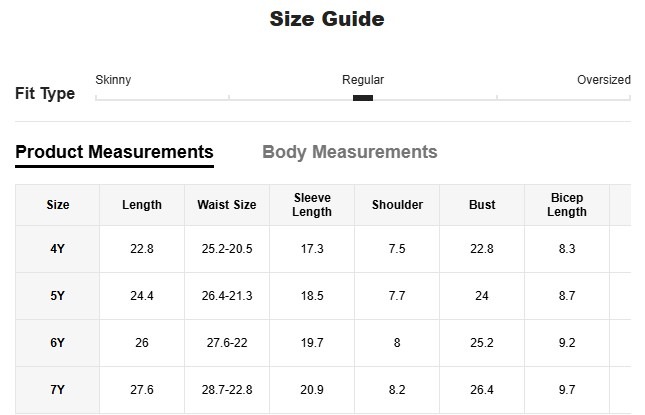This screenshot has height=415, width=645.
Task: Select the Waist Size column header
Action: click(x=227, y=205)
